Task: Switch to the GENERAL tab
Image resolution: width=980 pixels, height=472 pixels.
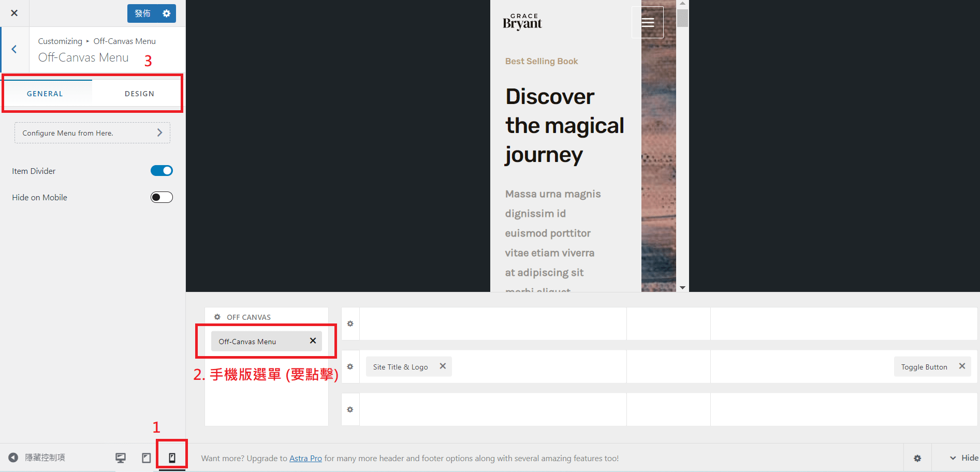Action: tap(45, 94)
